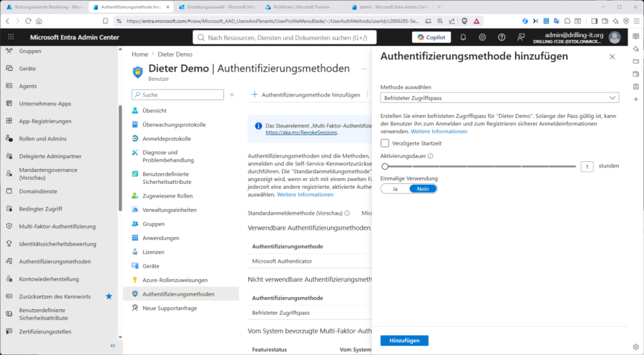Collapse the user menu pane chevron
This screenshot has width=644, height=355.
pyautogui.click(x=232, y=94)
